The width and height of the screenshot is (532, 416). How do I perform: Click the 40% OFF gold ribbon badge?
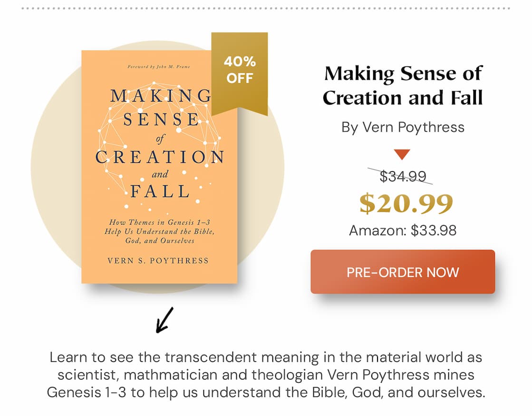click(240, 71)
